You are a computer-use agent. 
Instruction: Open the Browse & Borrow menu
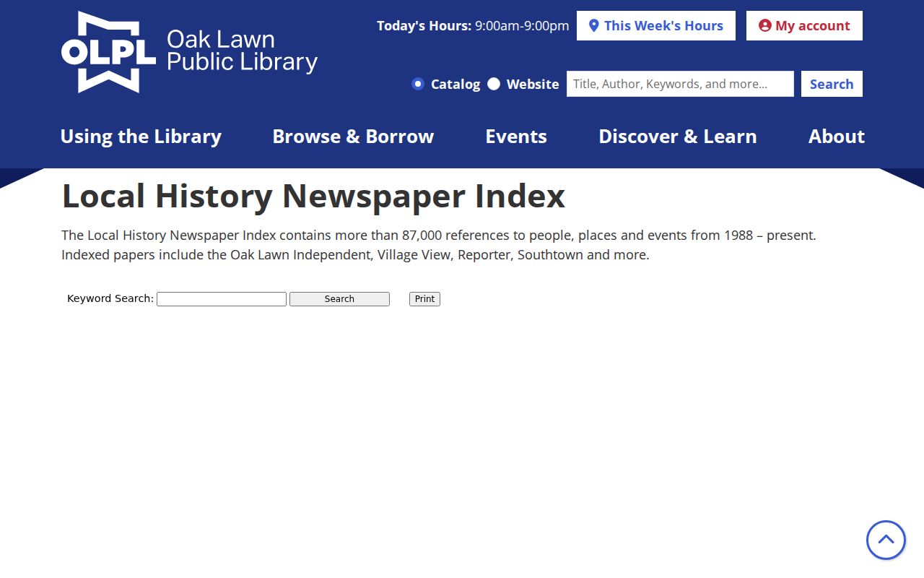pyautogui.click(x=353, y=137)
